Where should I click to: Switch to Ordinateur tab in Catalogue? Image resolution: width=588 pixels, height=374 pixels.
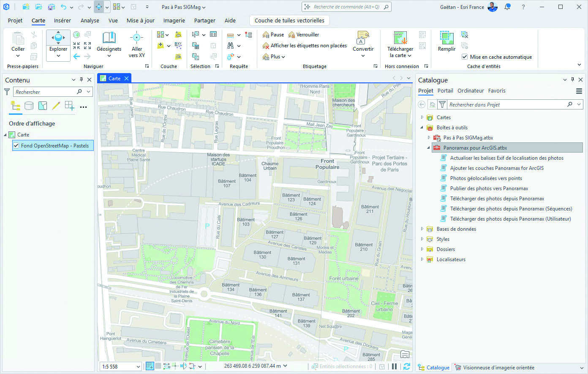tap(471, 91)
